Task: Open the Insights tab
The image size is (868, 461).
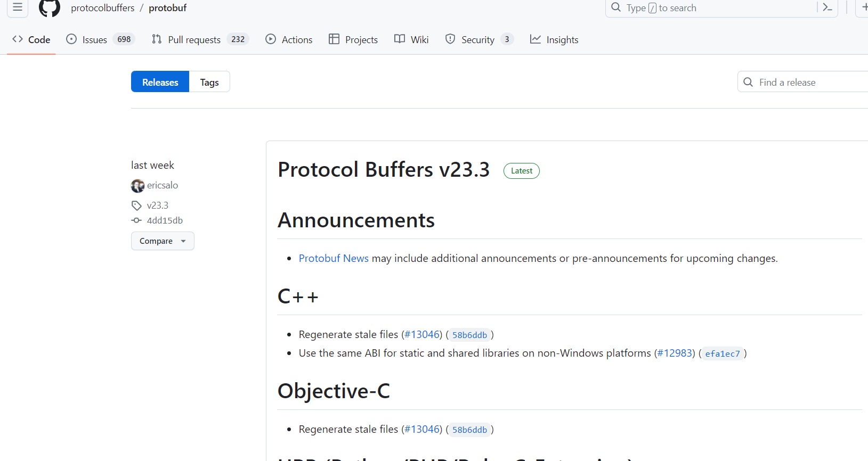Action: (x=554, y=39)
